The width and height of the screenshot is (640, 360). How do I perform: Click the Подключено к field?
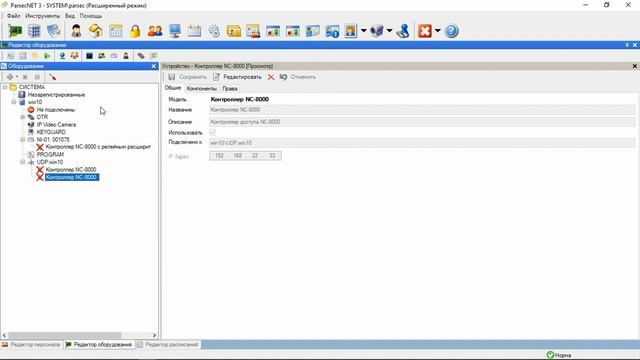click(x=422, y=143)
